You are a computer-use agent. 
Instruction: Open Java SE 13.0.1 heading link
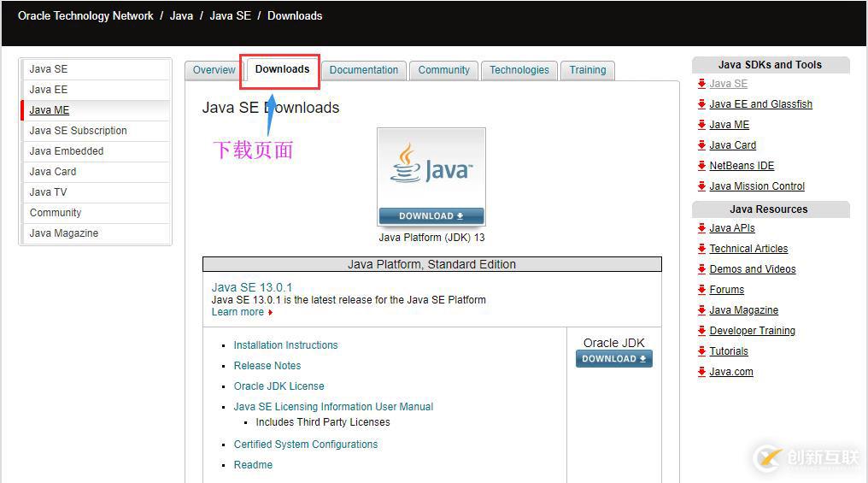(252, 287)
